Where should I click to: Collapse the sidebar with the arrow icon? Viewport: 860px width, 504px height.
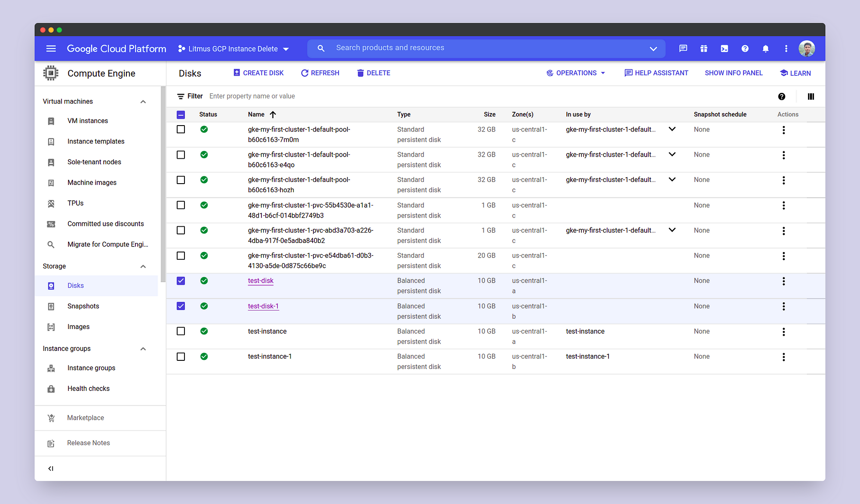(51, 469)
